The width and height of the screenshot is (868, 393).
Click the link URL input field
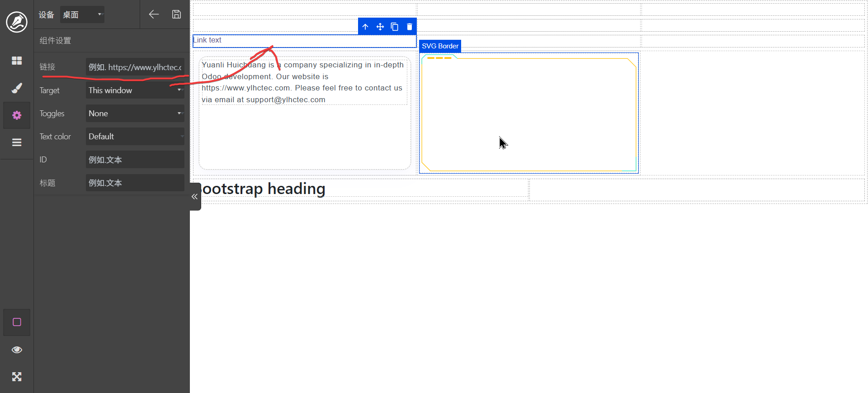tap(135, 67)
